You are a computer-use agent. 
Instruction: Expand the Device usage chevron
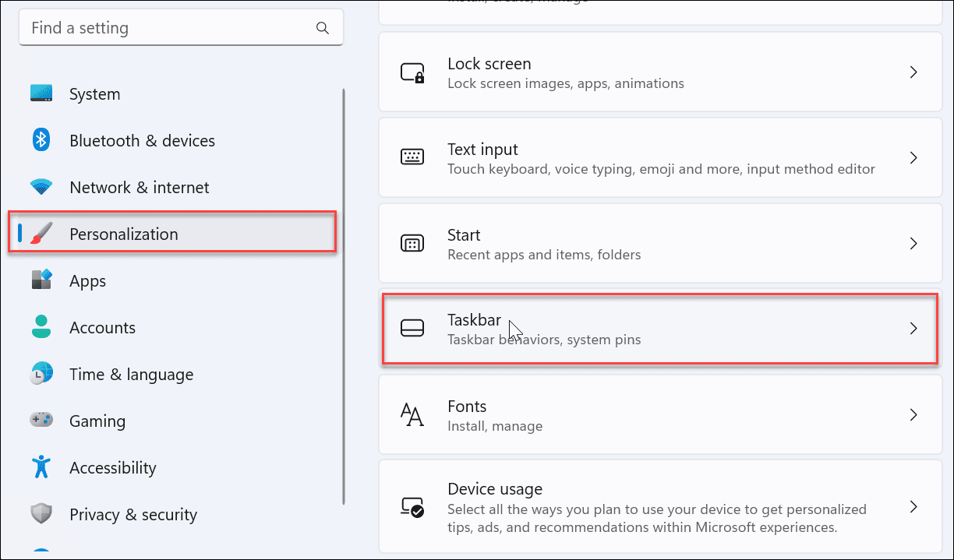913,506
